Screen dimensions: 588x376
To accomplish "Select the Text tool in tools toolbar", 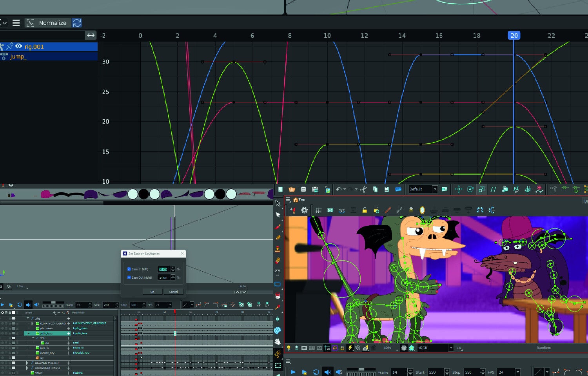I will (x=278, y=272).
